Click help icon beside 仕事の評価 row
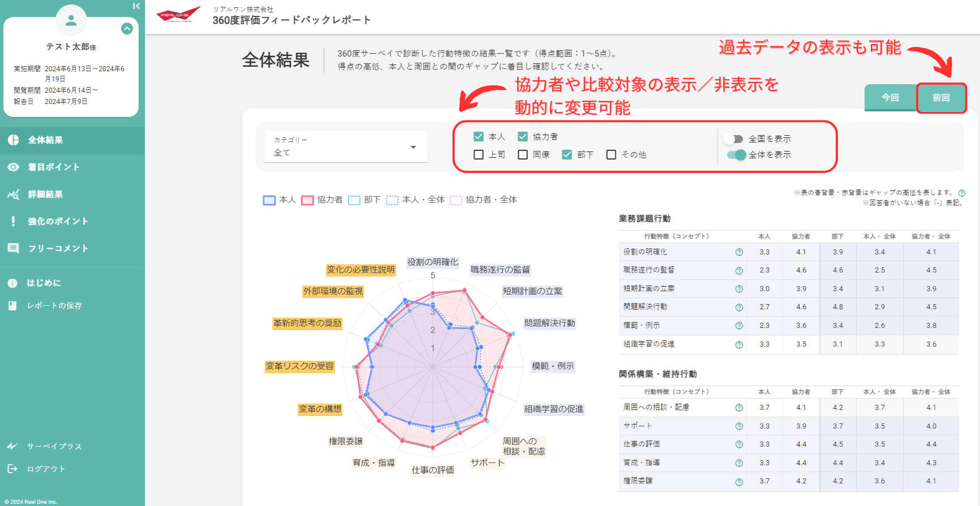Image resolution: width=980 pixels, height=506 pixels. (x=739, y=445)
